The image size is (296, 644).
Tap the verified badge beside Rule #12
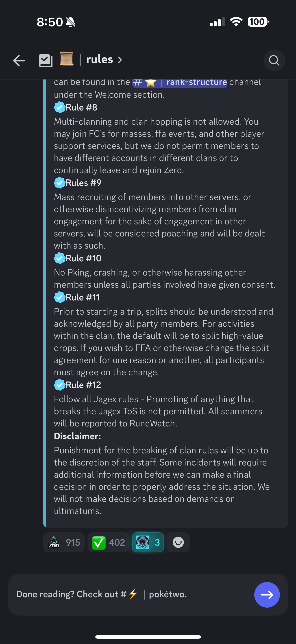tap(59, 385)
